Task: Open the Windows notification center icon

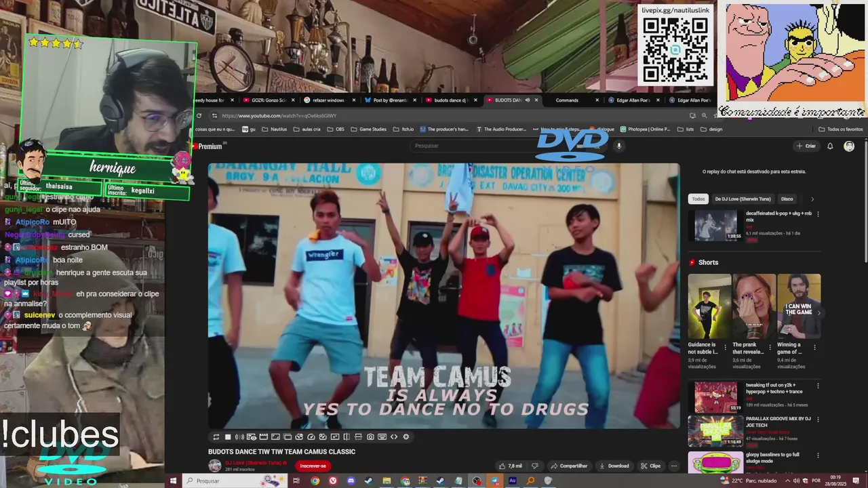Action: (856, 481)
